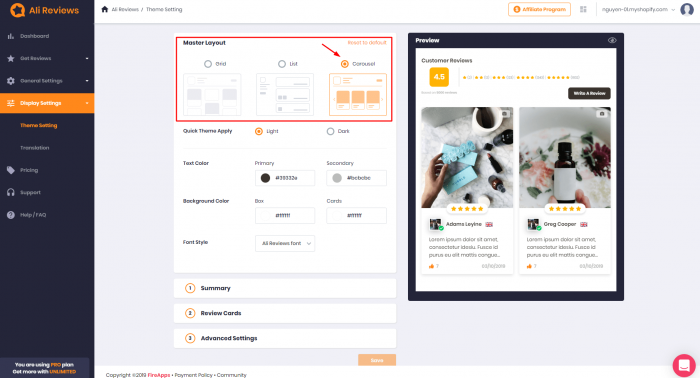Open Support in sidebar
This screenshot has width=700, height=378.
click(x=30, y=192)
